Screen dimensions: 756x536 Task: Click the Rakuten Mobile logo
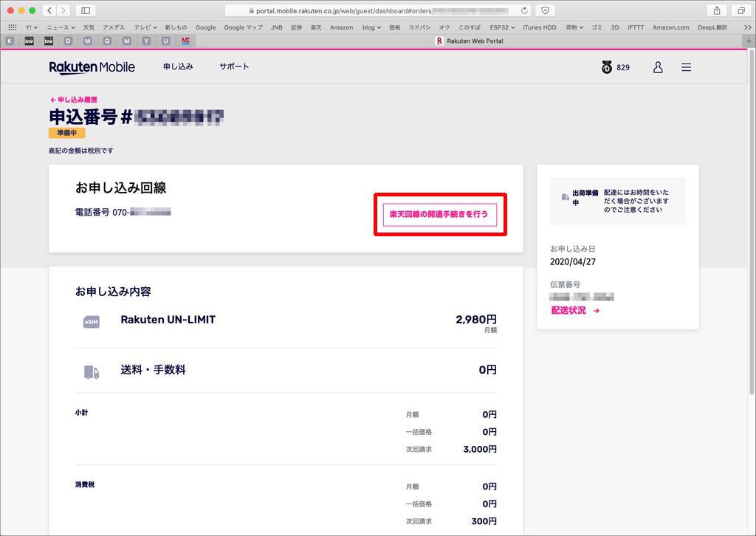pos(92,67)
